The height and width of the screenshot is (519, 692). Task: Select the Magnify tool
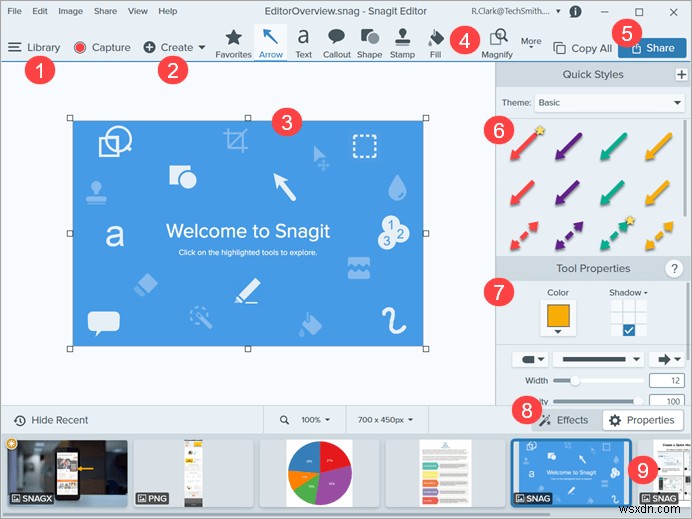[x=497, y=43]
